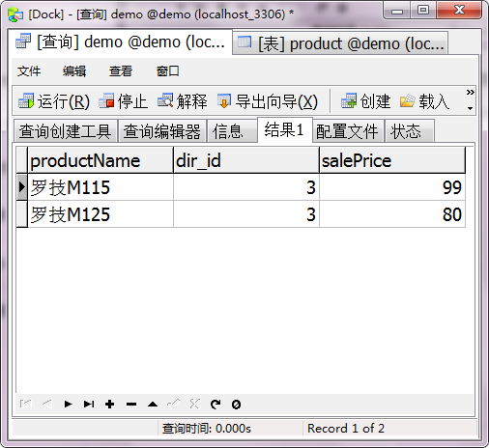This screenshot has height=448, width=489.
Task: Select the cell 罗技M125
Action: tap(101, 214)
